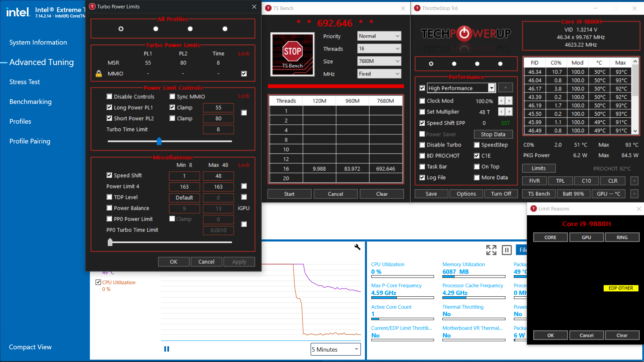644x362 pixels.
Task: Increase Clock Mod with right arrow
Action: (x=509, y=101)
